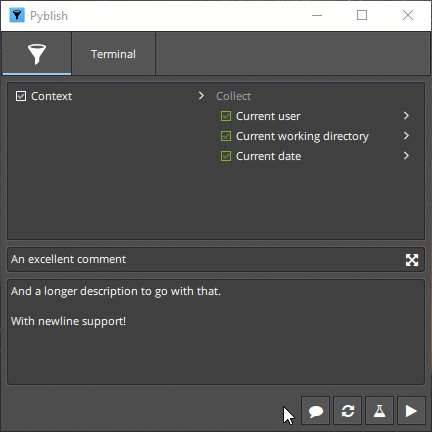Uncheck the Current user plugin
Viewport: 432px width, 432px height.
coord(226,116)
